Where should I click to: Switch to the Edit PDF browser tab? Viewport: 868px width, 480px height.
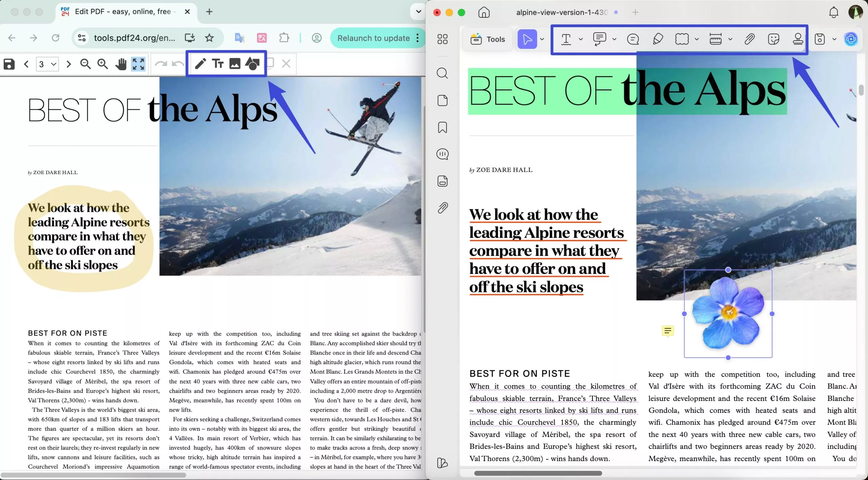[x=122, y=11]
